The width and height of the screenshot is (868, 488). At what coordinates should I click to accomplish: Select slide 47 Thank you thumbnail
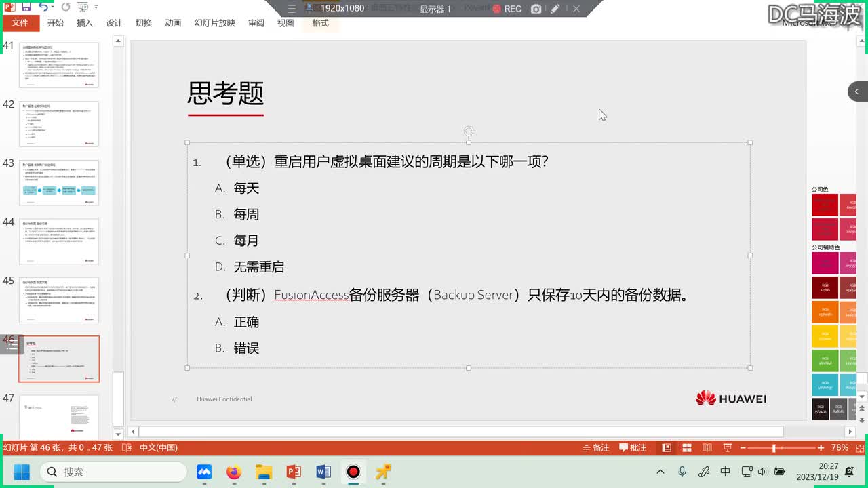[x=59, y=417]
